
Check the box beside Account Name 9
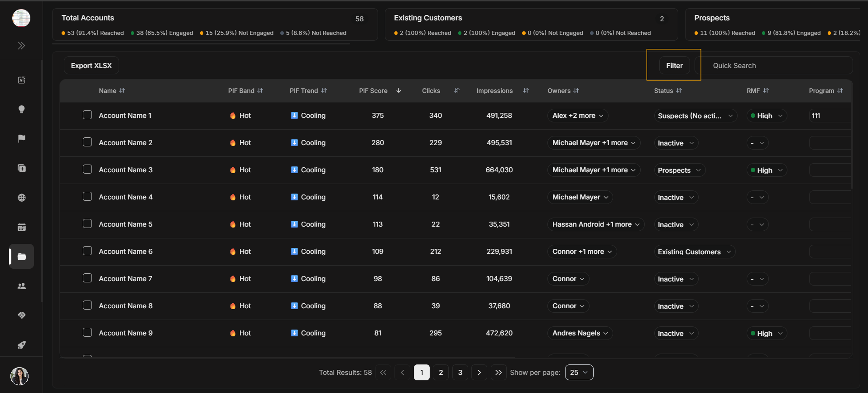point(87,332)
